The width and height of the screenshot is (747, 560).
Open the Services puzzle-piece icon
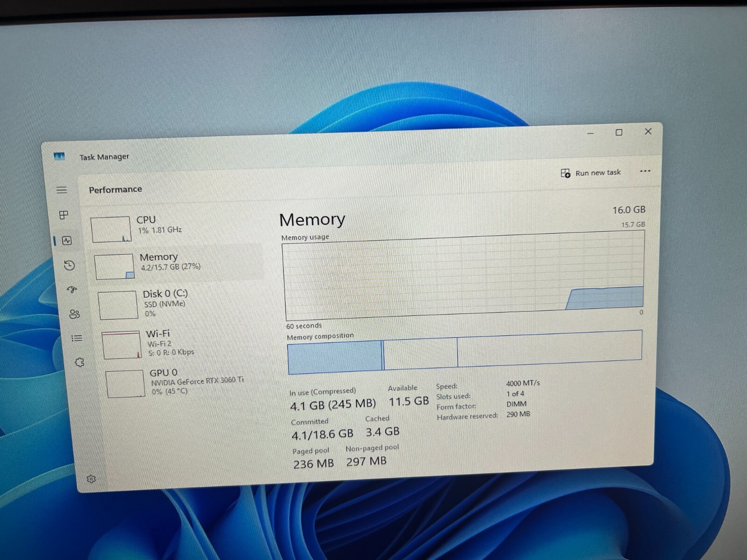pyautogui.click(x=80, y=362)
